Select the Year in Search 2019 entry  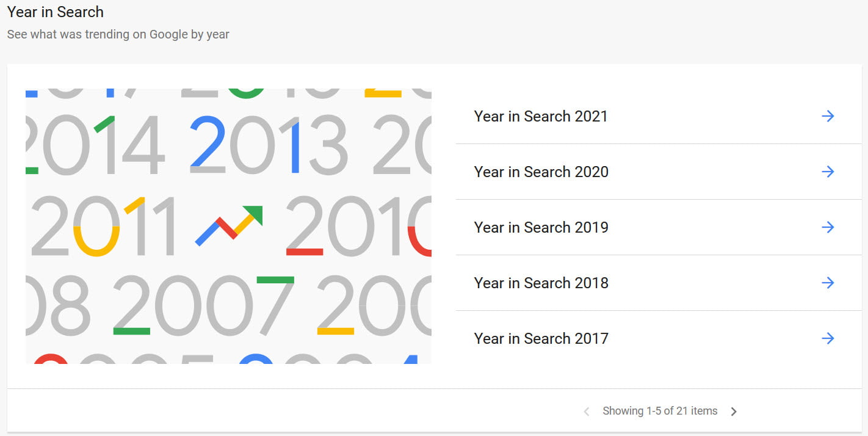pos(541,227)
